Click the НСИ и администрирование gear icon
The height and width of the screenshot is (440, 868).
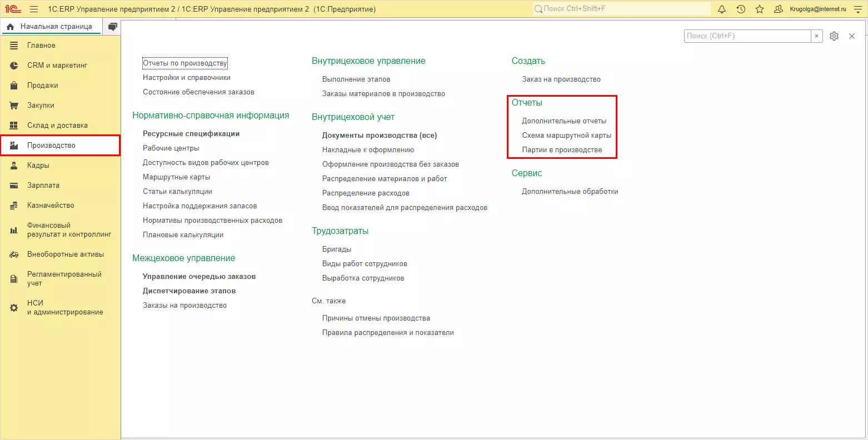(x=14, y=308)
